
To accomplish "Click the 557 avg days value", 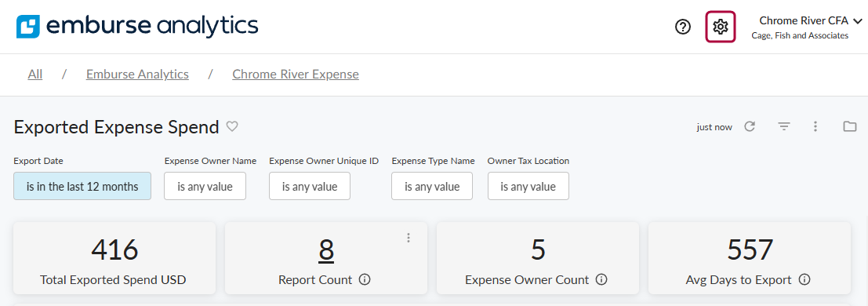I will [750, 250].
